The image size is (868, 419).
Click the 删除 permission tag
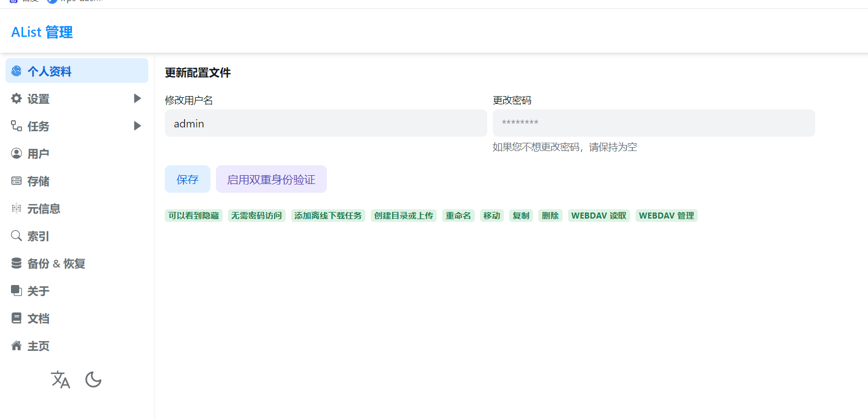(550, 215)
